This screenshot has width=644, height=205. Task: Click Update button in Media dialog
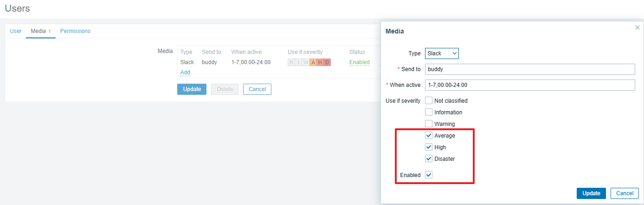point(591,193)
